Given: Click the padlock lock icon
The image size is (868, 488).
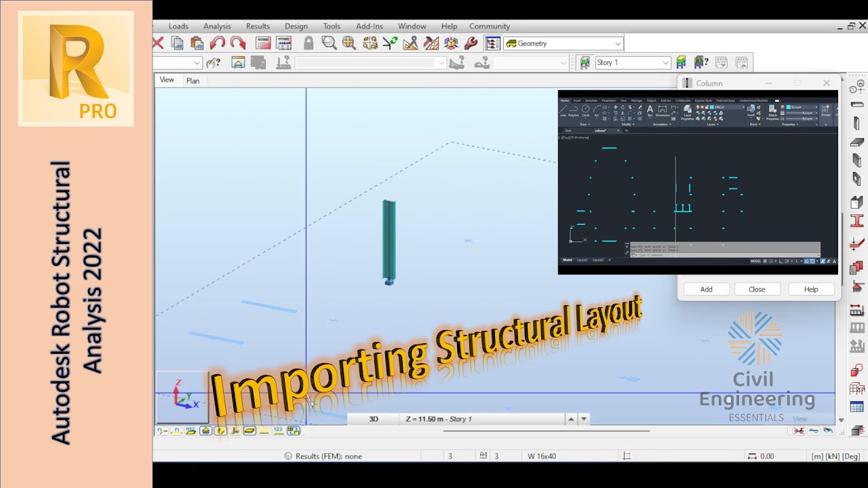Looking at the screenshot, I should (x=309, y=43).
